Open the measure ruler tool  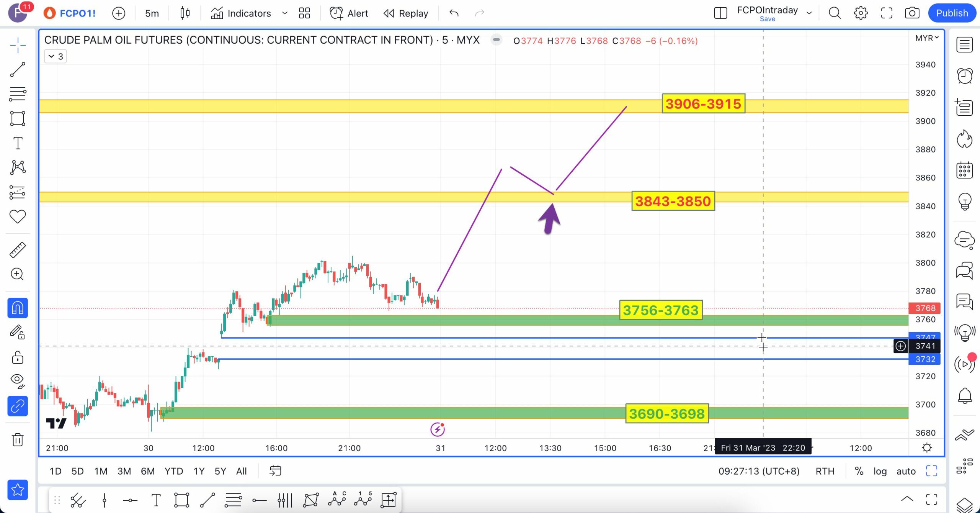18,250
